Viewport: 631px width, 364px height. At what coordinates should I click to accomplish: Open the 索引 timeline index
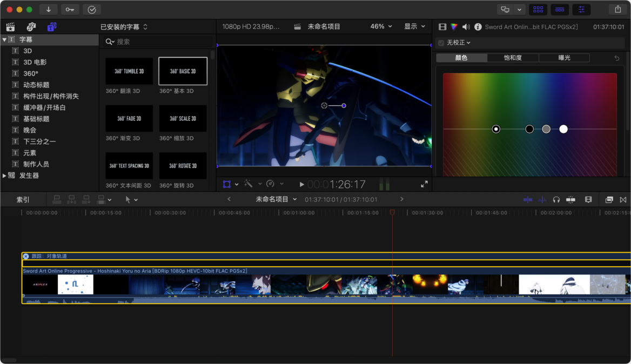coord(23,199)
